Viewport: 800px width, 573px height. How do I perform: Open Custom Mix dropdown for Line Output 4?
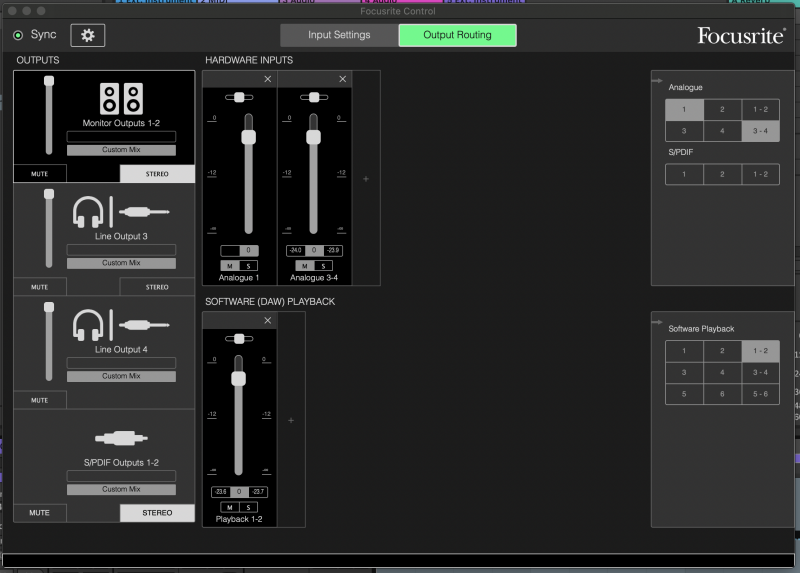click(121, 377)
